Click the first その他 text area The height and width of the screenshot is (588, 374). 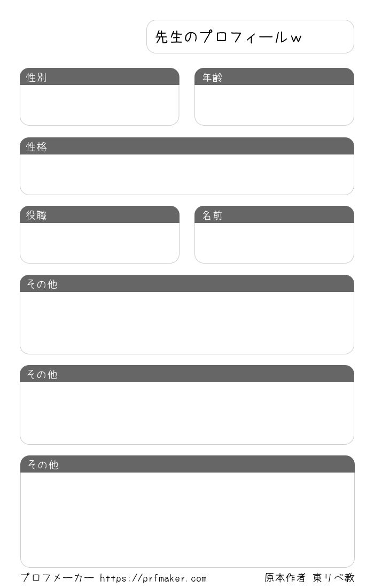pyautogui.click(x=187, y=323)
